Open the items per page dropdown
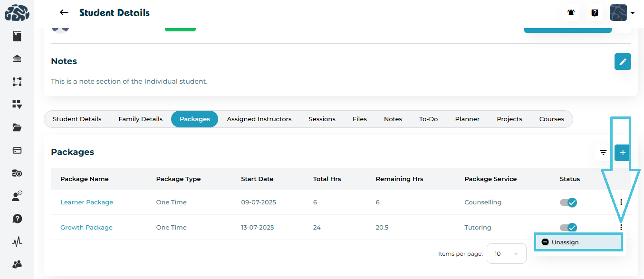The image size is (644, 279). click(506, 254)
